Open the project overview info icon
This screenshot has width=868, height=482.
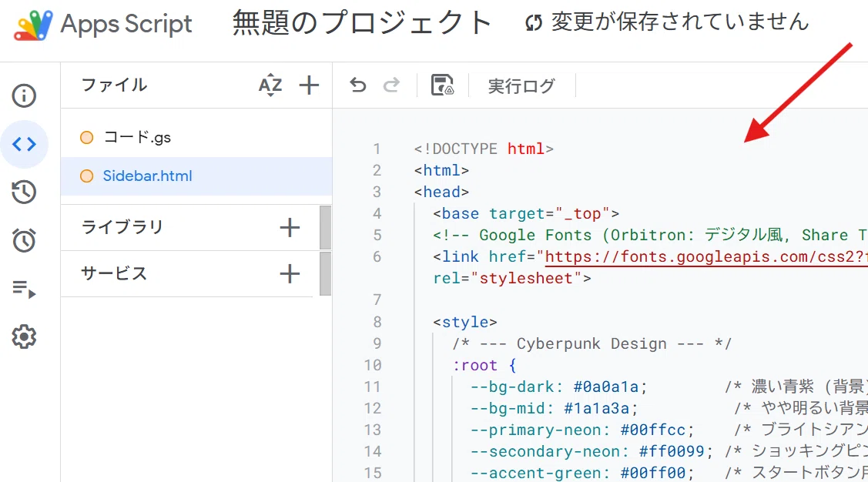pyautogui.click(x=24, y=95)
